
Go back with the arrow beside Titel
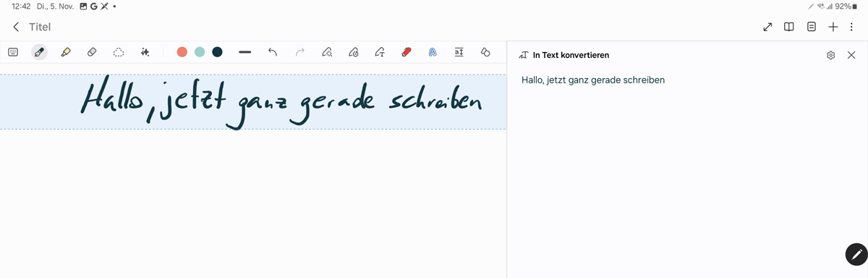pyautogui.click(x=16, y=27)
